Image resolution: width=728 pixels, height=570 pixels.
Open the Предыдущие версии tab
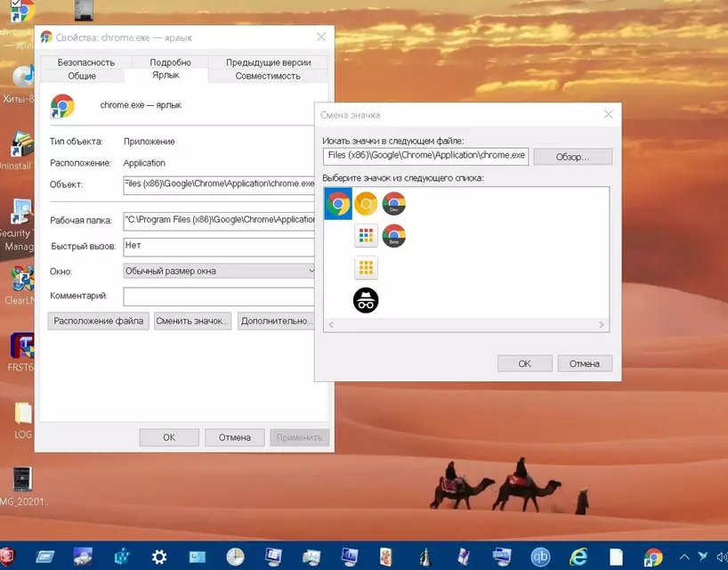coord(269,62)
